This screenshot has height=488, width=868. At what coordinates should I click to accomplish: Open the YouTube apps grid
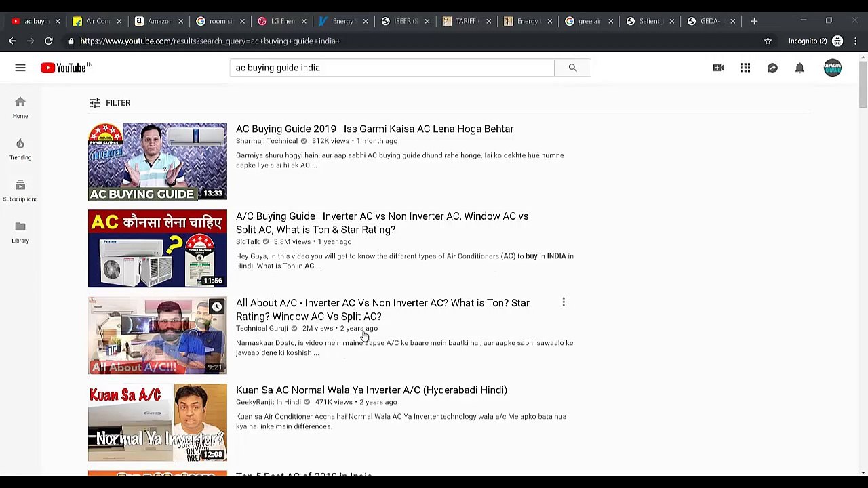(745, 68)
